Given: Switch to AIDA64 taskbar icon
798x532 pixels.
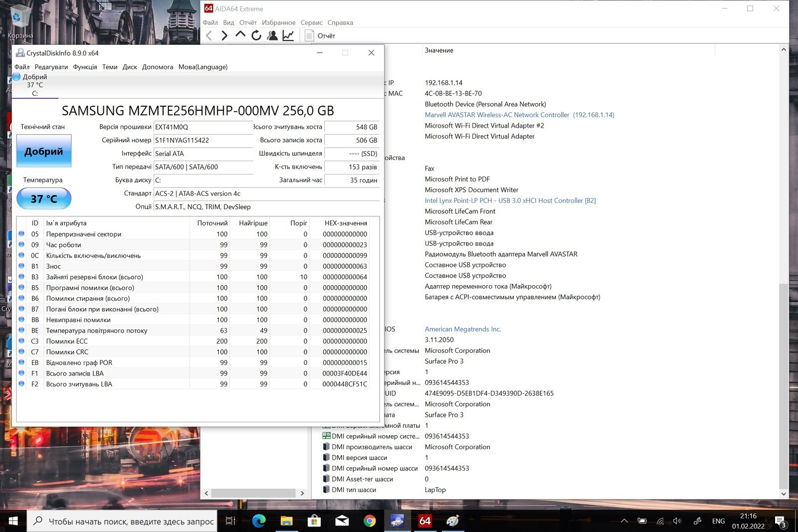Looking at the screenshot, I should [x=425, y=521].
